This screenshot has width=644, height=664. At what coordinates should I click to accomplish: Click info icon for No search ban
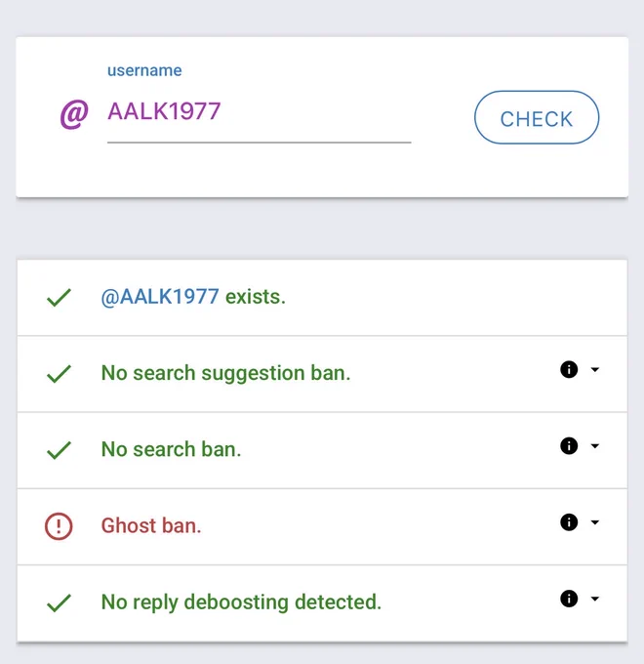click(569, 445)
